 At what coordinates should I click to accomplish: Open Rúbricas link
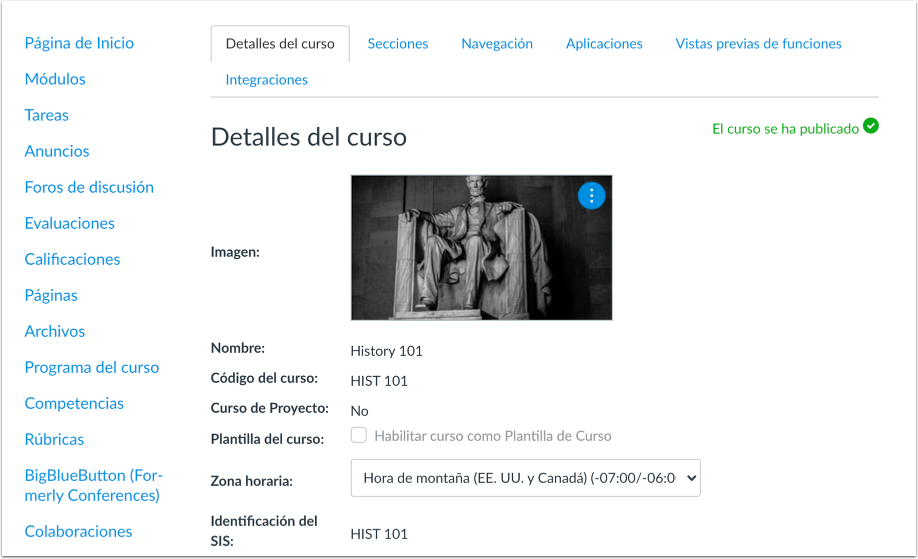point(54,440)
